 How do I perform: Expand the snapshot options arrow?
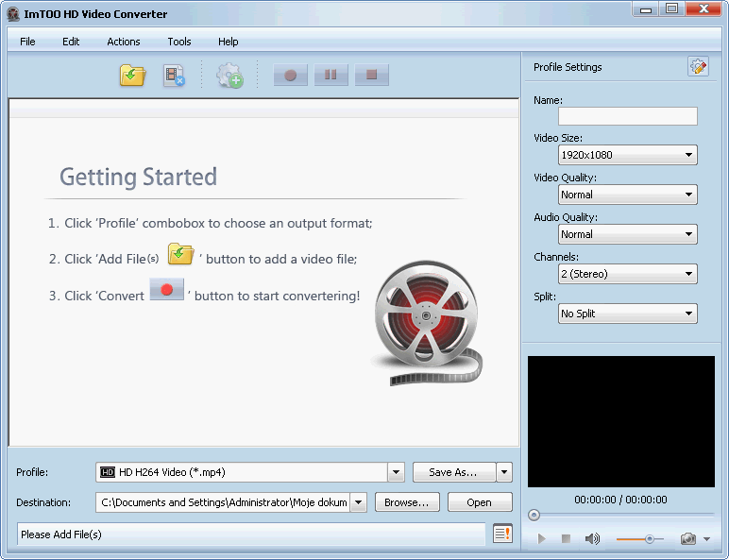pos(706,539)
